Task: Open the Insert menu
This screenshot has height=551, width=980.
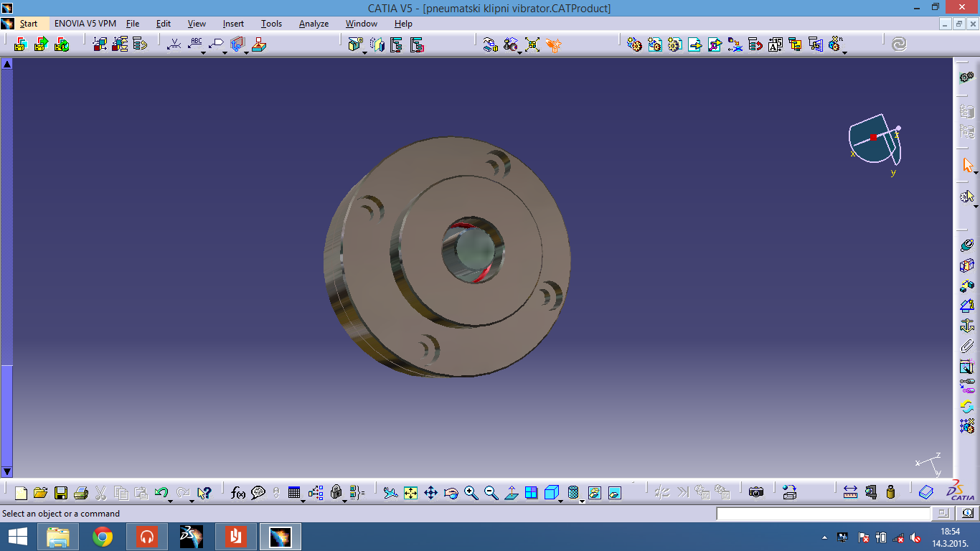Action: (x=233, y=24)
